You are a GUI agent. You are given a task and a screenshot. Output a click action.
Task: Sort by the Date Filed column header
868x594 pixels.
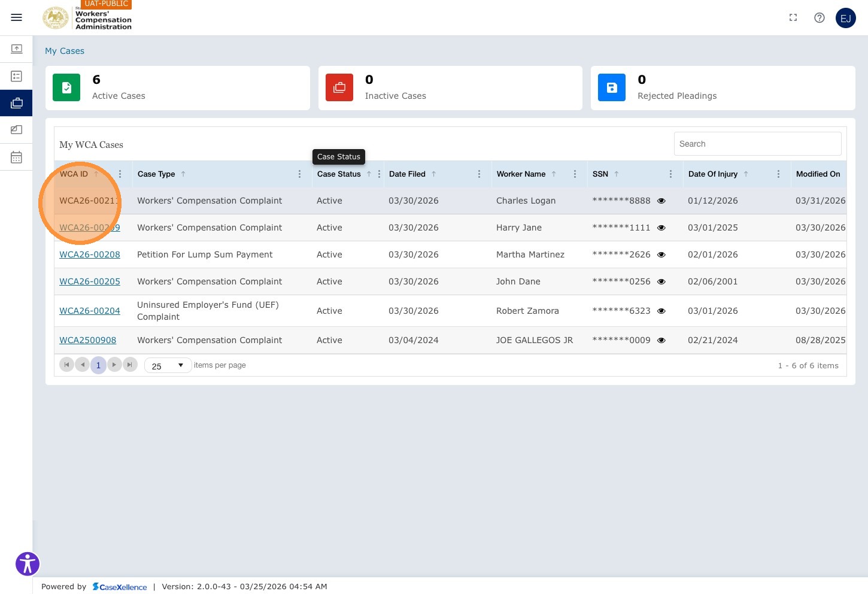coord(407,174)
